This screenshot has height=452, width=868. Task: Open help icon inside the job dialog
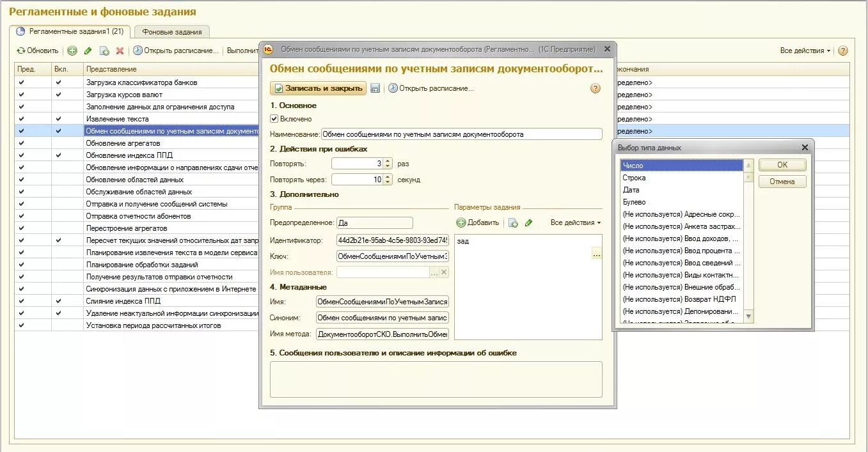(596, 88)
